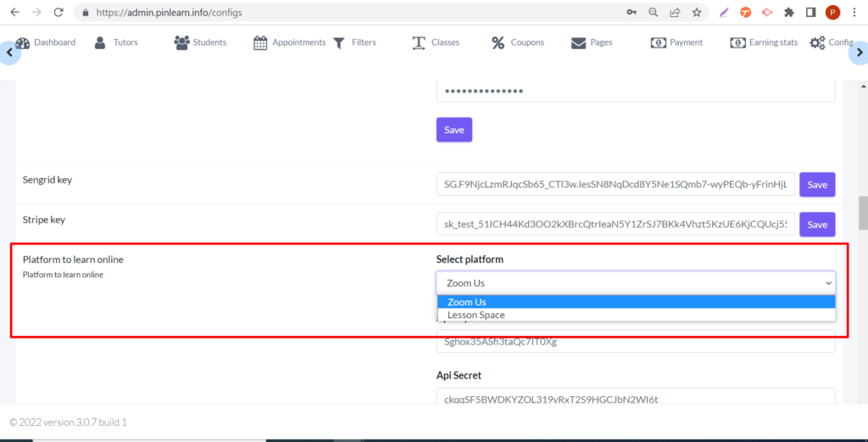868x442 pixels.
Task: Click the Sengrid key input field
Action: 615,184
